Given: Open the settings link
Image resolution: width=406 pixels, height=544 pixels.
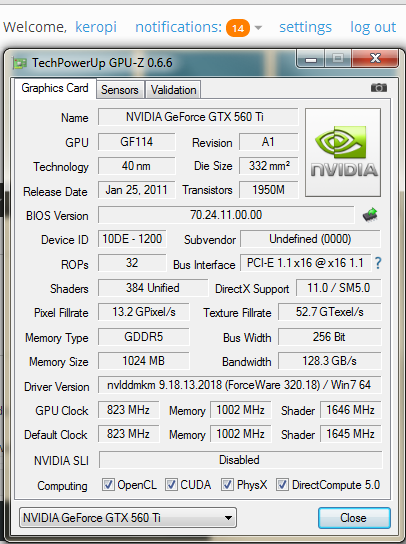Looking at the screenshot, I should click(305, 27).
